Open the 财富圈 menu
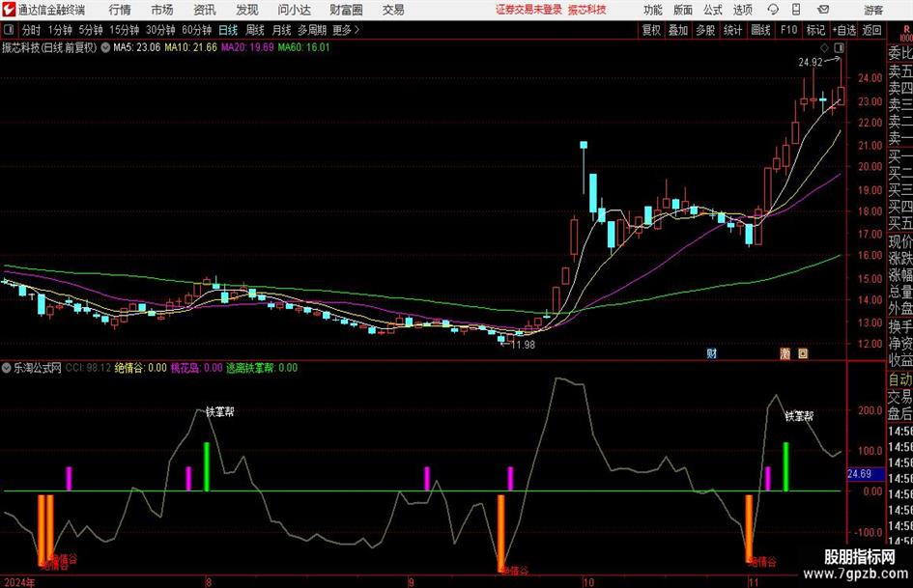Viewport: 913px width, 588px height. (346, 10)
